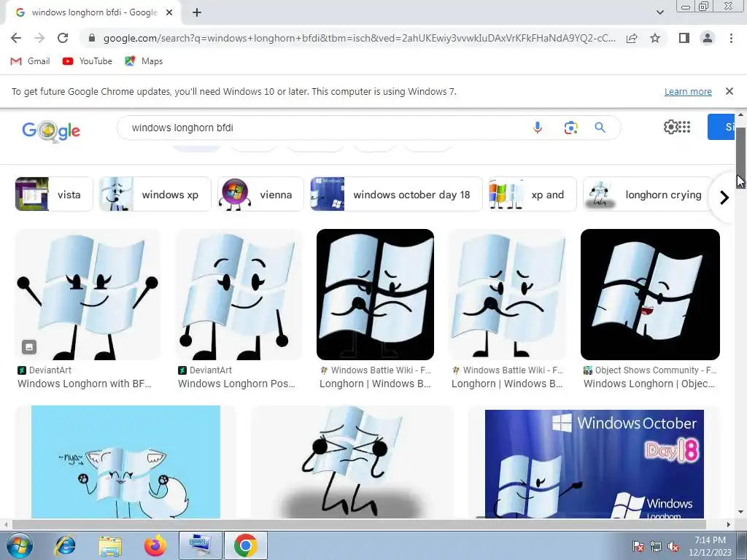Click the forward navigation arrow
The height and width of the screenshot is (560, 747).
[x=39, y=38]
